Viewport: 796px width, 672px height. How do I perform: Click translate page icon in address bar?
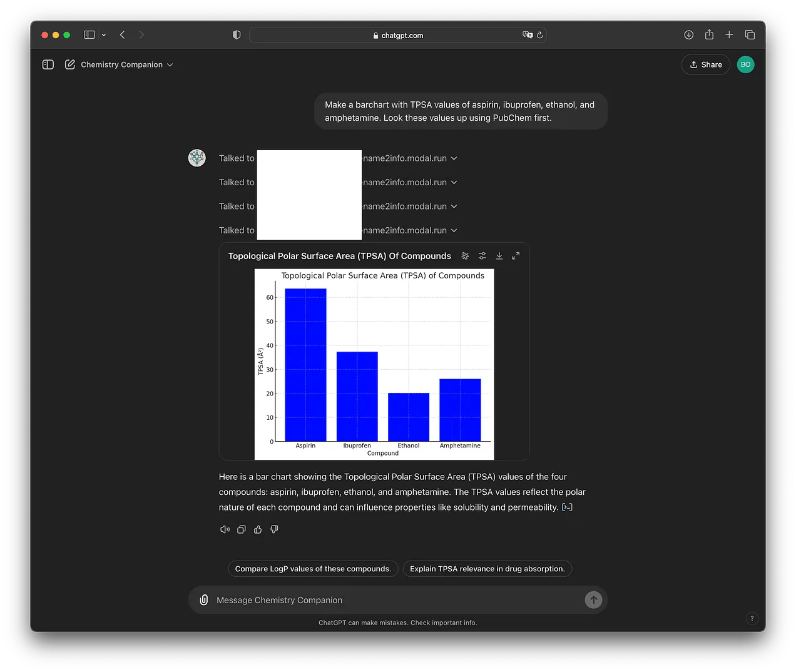pyautogui.click(x=528, y=35)
